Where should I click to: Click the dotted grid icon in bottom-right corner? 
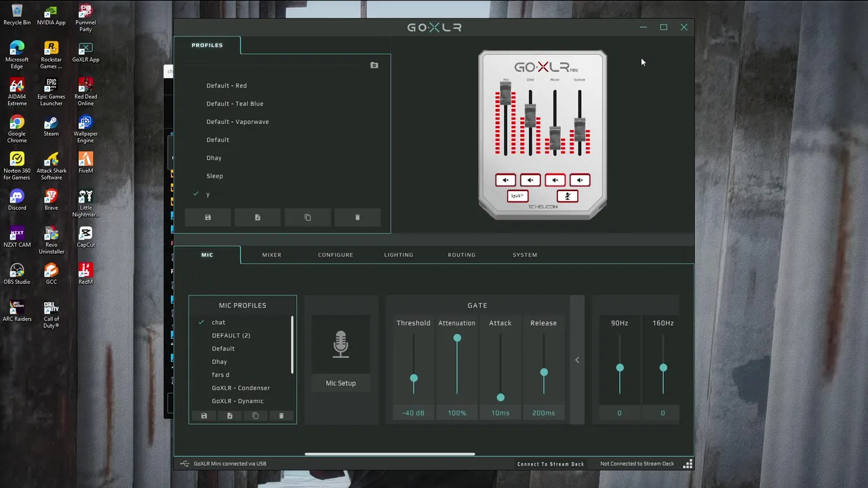pyautogui.click(x=688, y=464)
